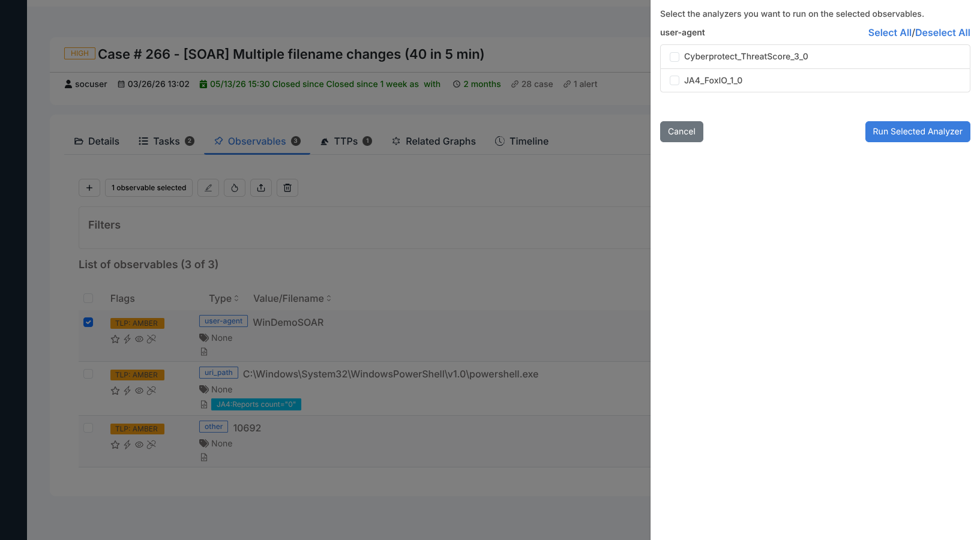
Task: Click report file icon under powershell.exe
Action: (204, 405)
